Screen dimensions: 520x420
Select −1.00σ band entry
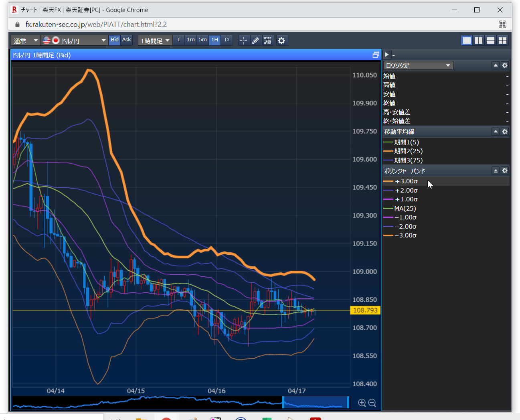(446, 217)
